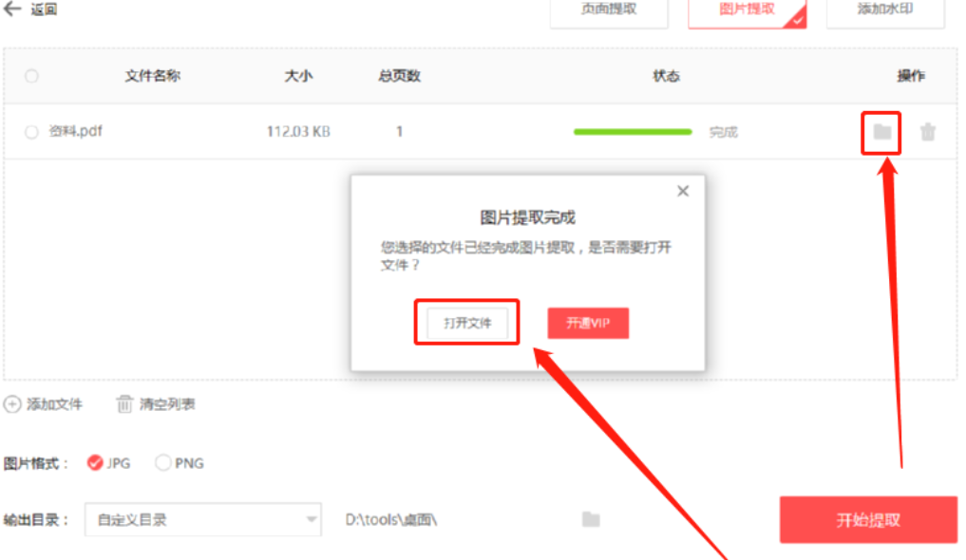Image resolution: width=966 pixels, height=560 pixels.
Task: Switch to 添加水印 tab
Action: pyautogui.click(x=885, y=11)
